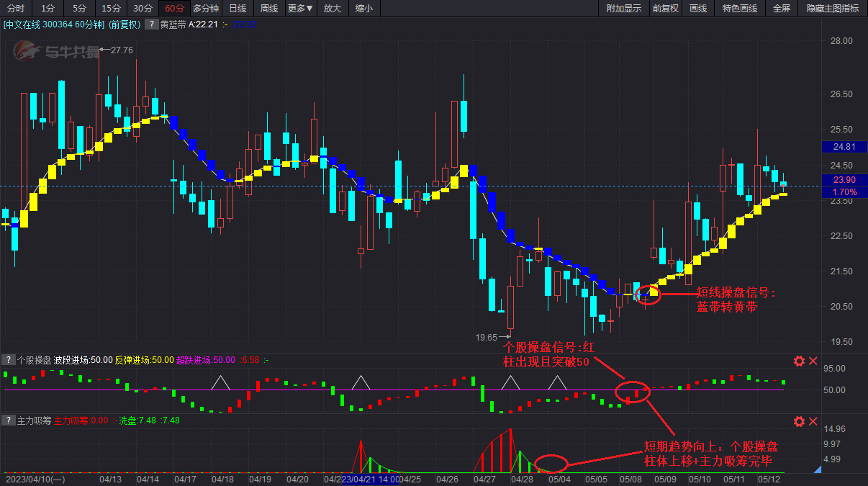Click the 洗盘:7.48 readout
The width and height of the screenshot is (868, 486).
137,420
